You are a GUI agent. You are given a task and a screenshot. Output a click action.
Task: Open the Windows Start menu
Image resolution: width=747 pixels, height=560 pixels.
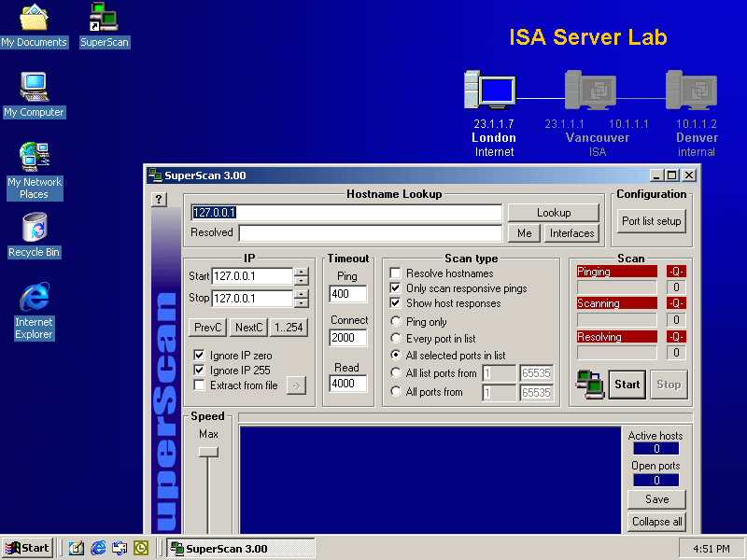(27, 548)
